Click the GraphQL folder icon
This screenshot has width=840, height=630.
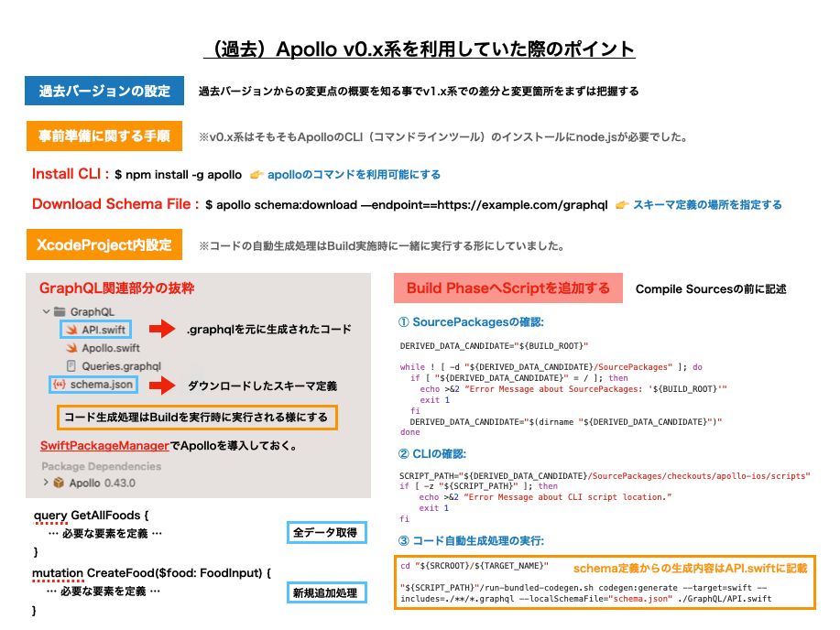point(60,311)
